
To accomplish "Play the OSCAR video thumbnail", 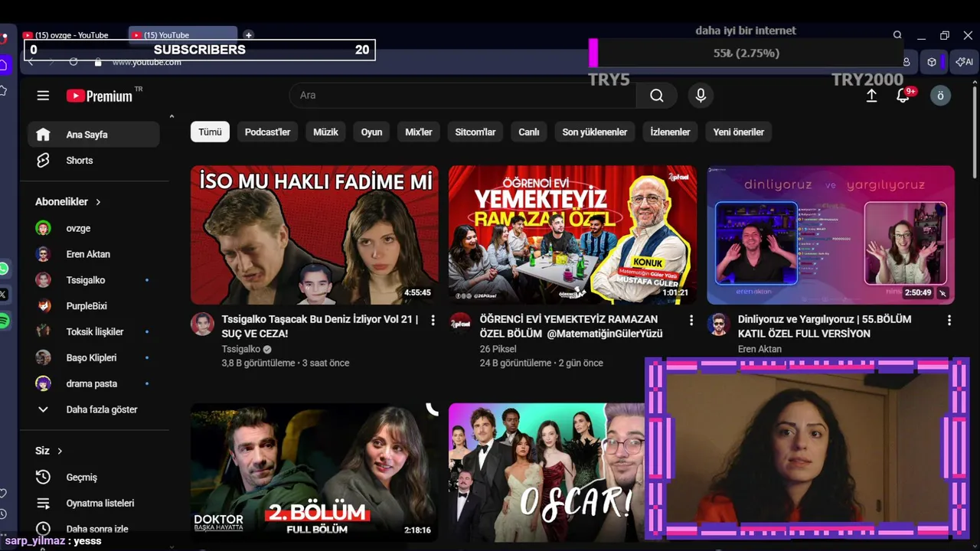I will pos(547,472).
